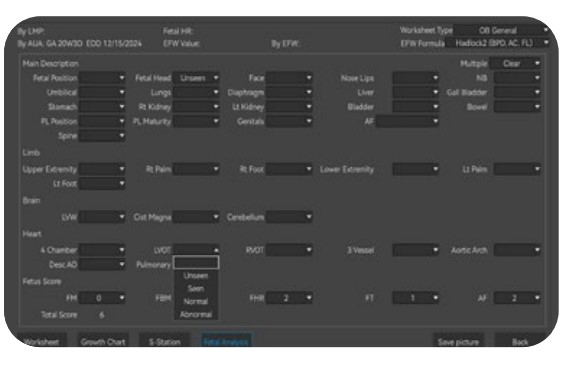Choose Seen from the LVOT list
The width and height of the screenshot is (574, 366).
pyautogui.click(x=196, y=289)
